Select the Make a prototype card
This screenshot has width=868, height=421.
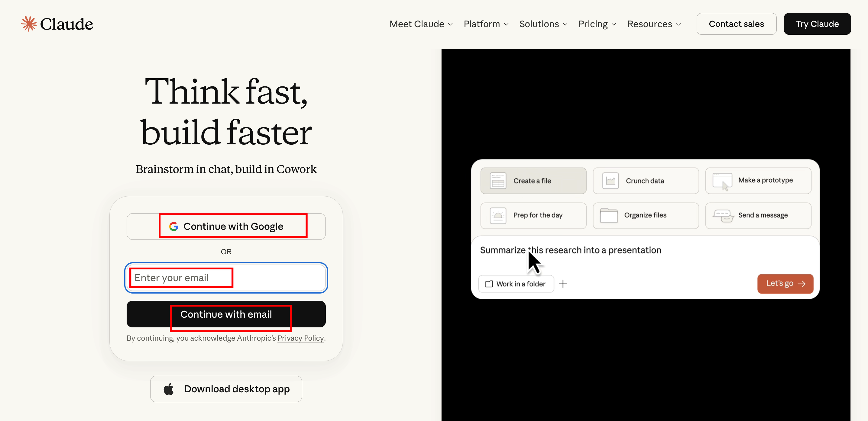click(x=758, y=181)
